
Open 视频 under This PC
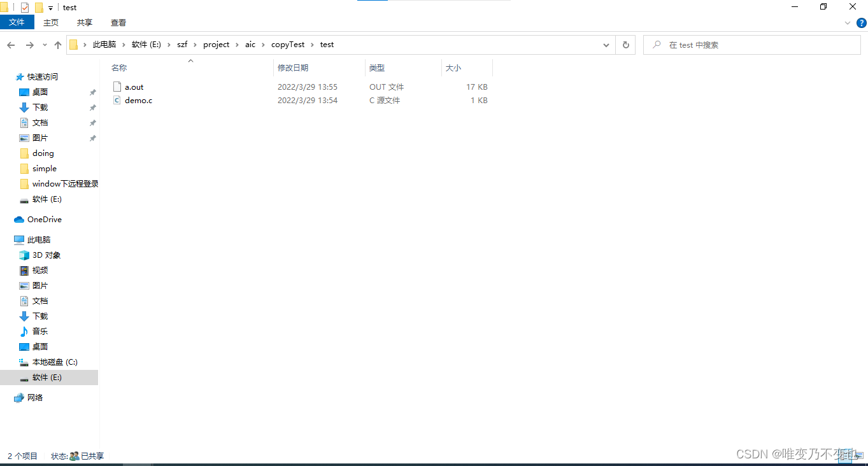40,270
